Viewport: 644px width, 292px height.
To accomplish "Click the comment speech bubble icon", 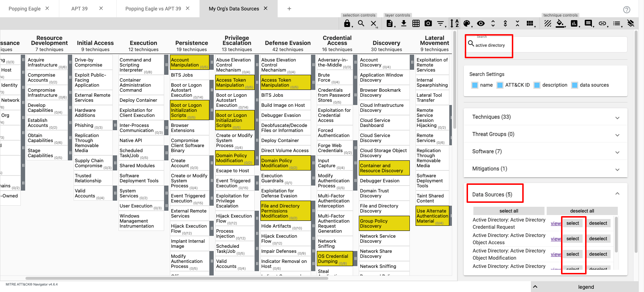I will pyautogui.click(x=588, y=23).
